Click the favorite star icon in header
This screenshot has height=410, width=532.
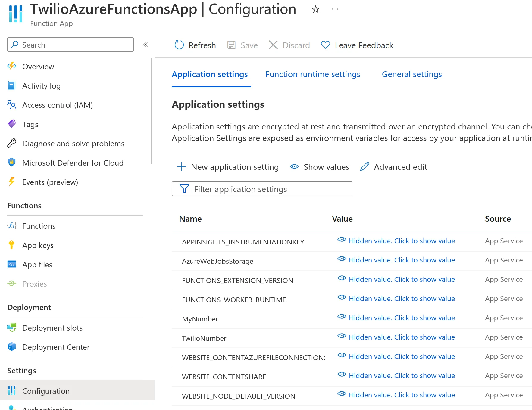(x=315, y=9)
